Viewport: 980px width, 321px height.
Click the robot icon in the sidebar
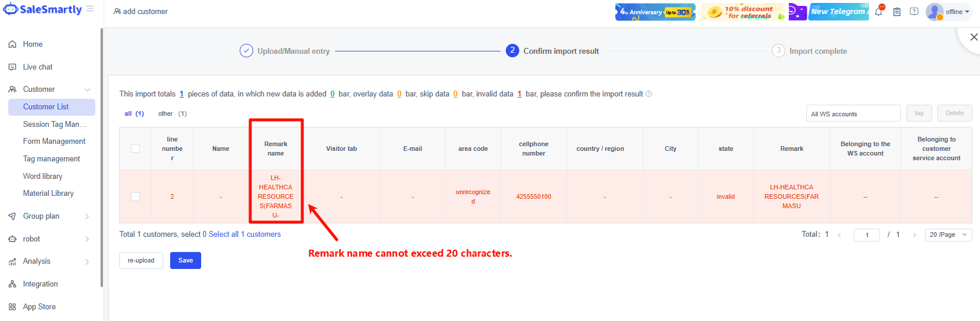point(12,239)
